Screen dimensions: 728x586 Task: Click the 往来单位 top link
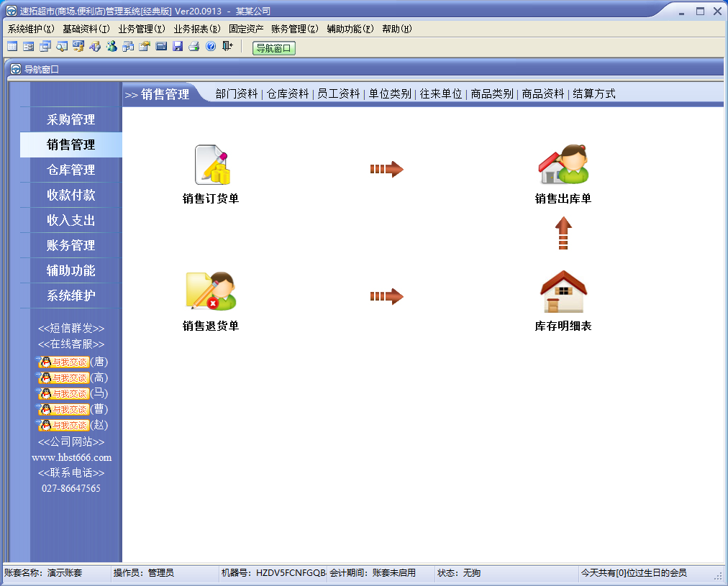point(441,93)
